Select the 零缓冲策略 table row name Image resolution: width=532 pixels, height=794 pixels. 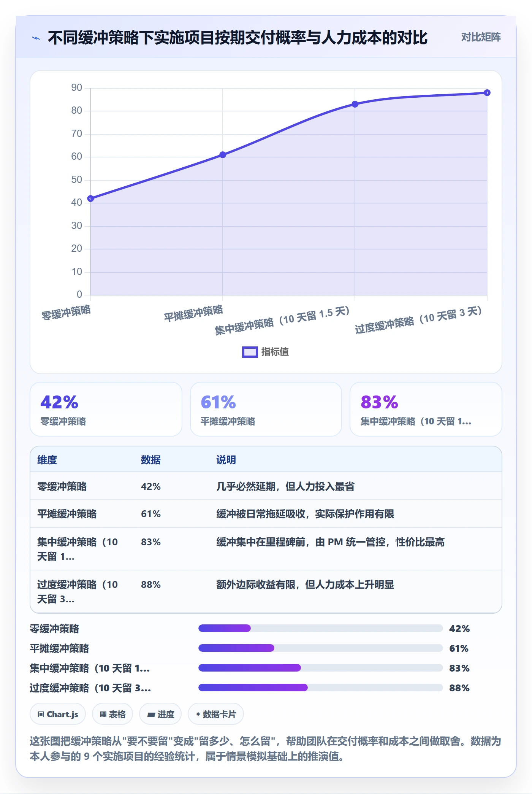pos(62,486)
